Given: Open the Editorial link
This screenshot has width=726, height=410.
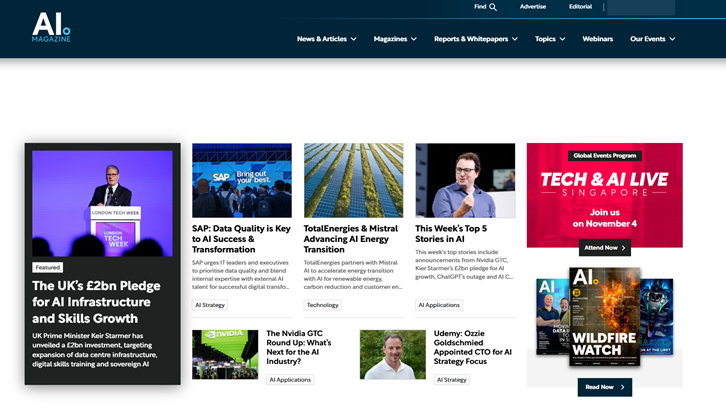Looking at the screenshot, I should coord(580,6).
